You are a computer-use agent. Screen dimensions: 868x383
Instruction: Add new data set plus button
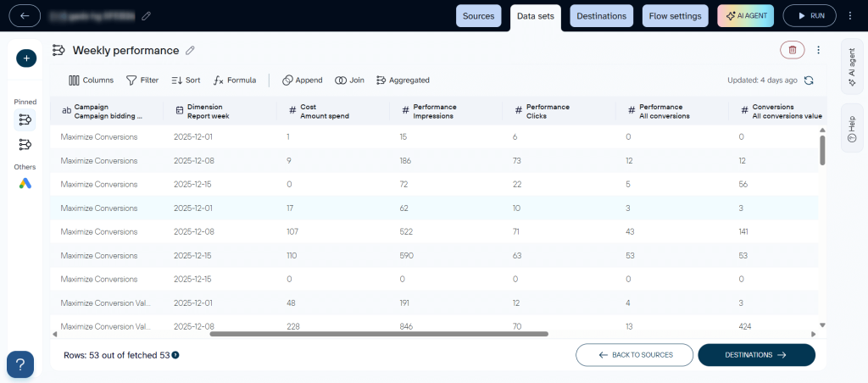[26, 58]
